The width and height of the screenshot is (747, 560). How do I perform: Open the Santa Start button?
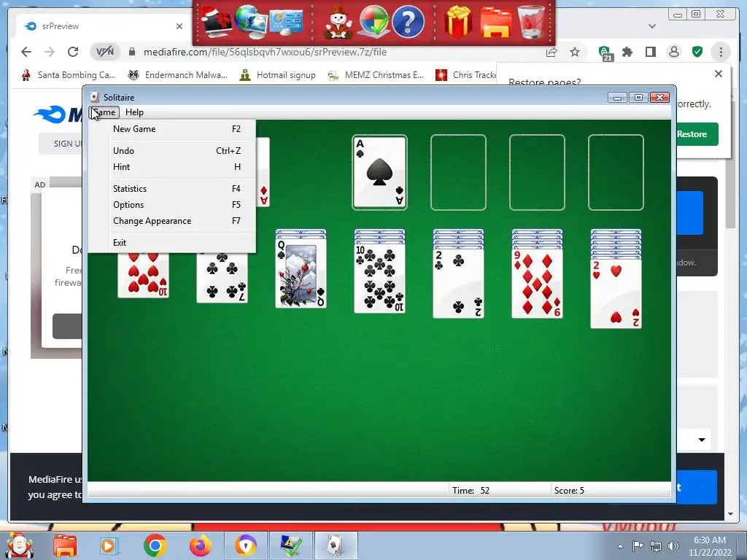(19, 545)
